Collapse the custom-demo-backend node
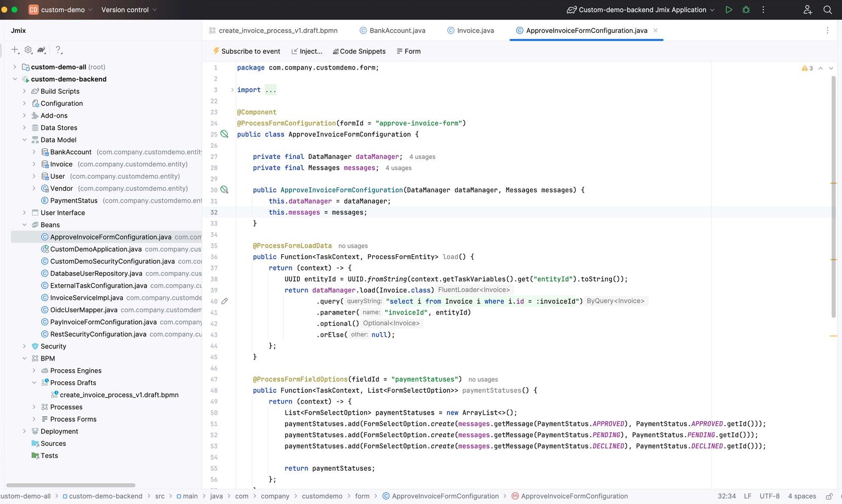 point(15,79)
